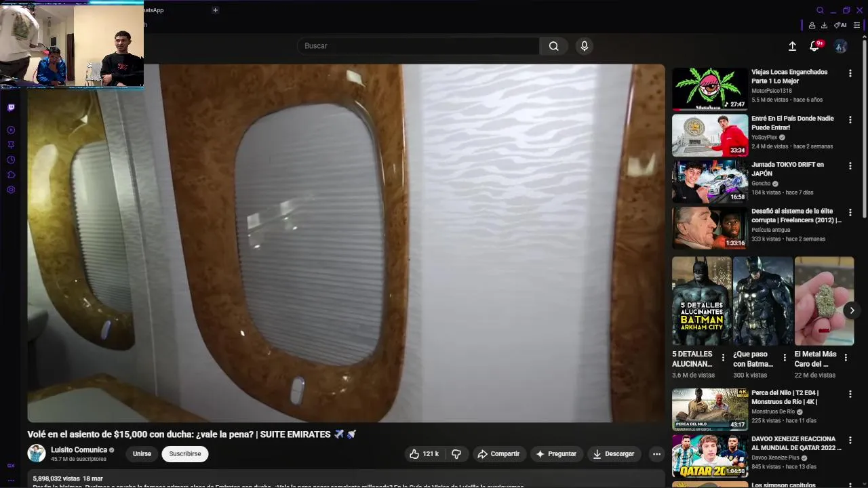Open the browser profile account icon

(812, 25)
